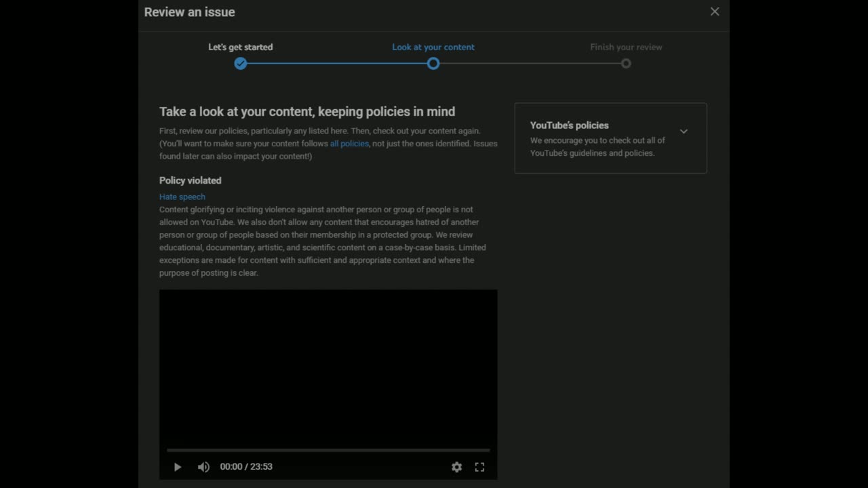Open the all policies link

click(x=349, y=144)
